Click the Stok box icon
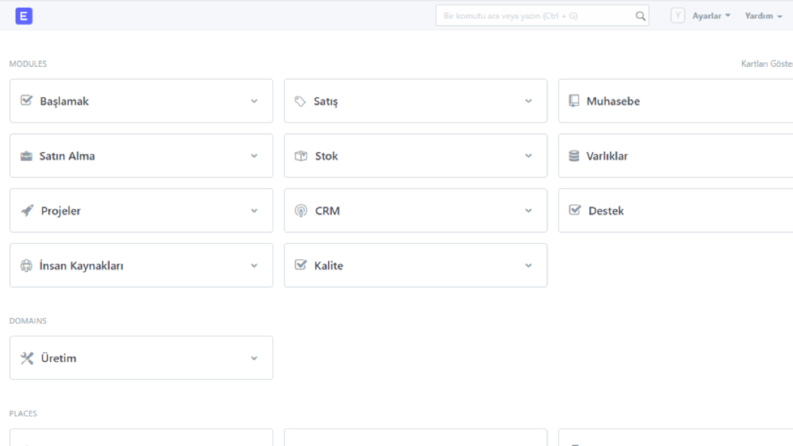The image size is (793, 446). pyautogui.click(x=301, y=156)
